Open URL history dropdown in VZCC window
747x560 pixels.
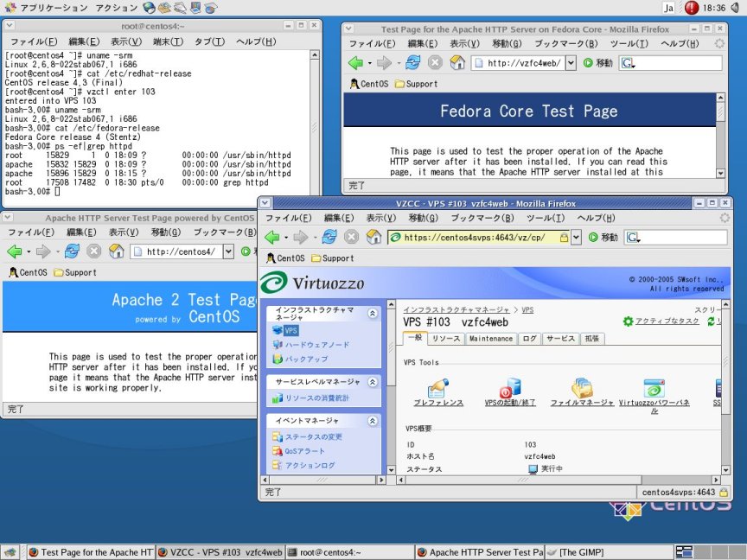tap(576, 237)
